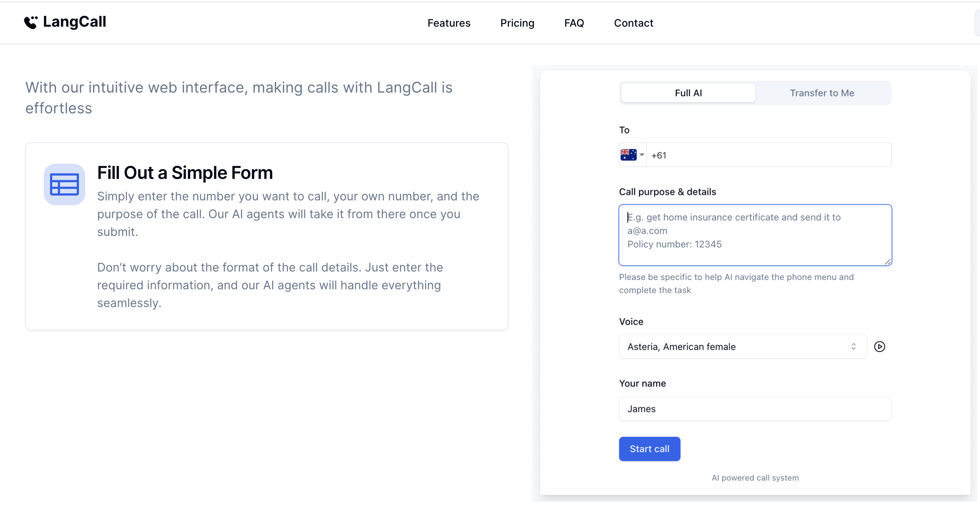Toggle to Transfer to Me mode
The height and width of the screenshot is (523, 980).
[821, 92]
